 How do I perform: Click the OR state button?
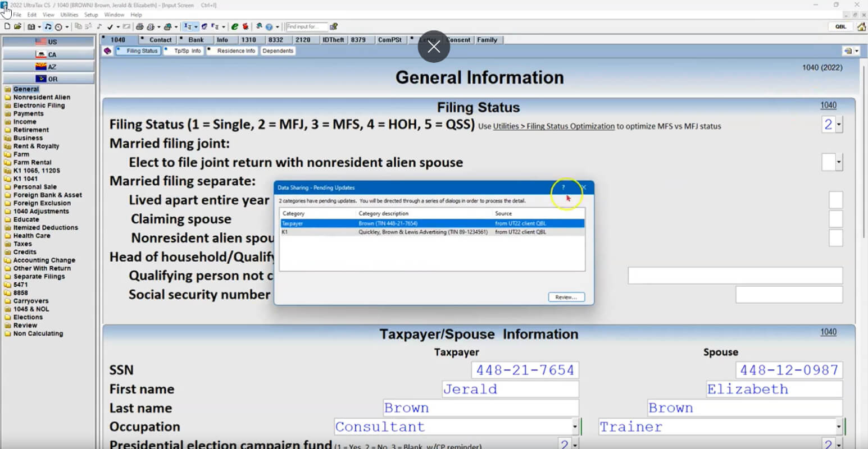tap(48, 79)
